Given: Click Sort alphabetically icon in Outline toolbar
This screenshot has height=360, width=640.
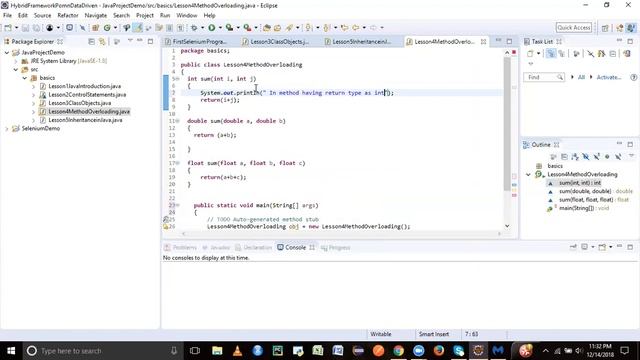Looking at the screenshot, I should point(575,157).
